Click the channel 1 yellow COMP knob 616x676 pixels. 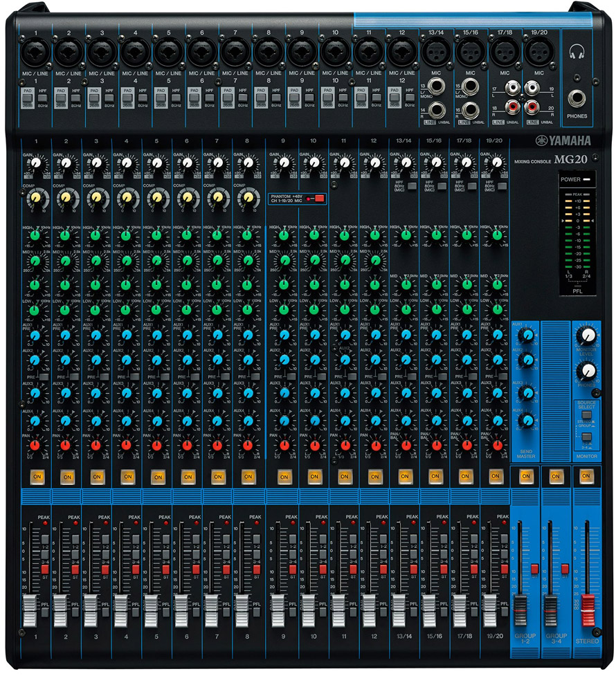point(35,198)
